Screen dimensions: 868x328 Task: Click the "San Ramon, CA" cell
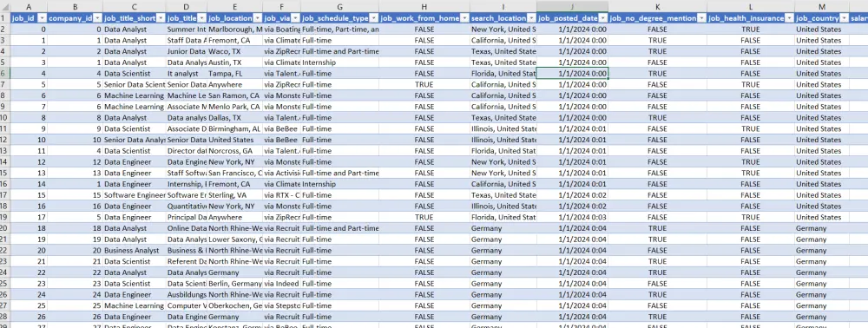tap(235, 95)
